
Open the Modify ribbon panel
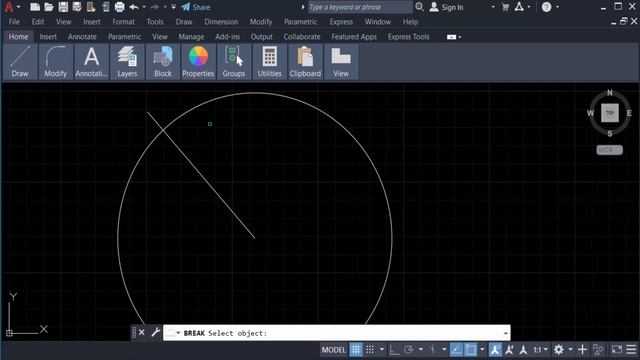[56, 62]
